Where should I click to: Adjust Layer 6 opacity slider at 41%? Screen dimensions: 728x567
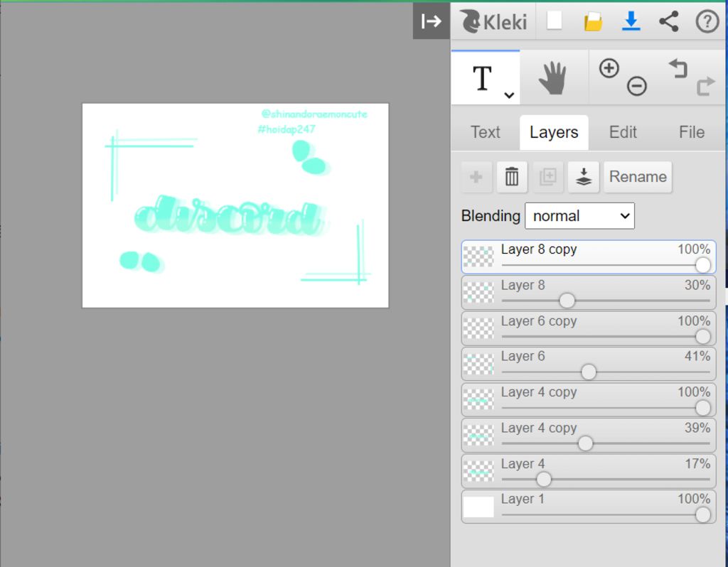(x=606, y=372)
